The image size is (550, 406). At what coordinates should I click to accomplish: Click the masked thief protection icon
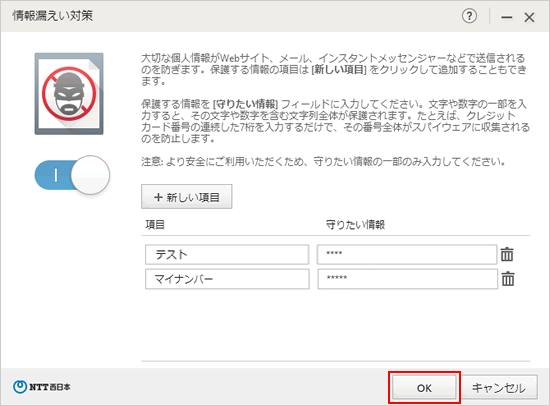69,94
